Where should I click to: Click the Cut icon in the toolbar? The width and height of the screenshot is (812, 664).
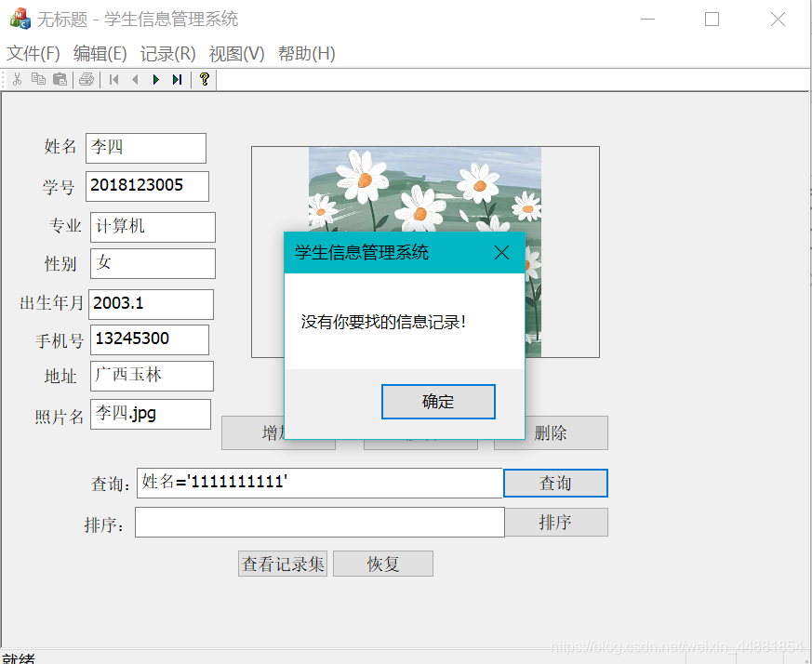[16, 79]
